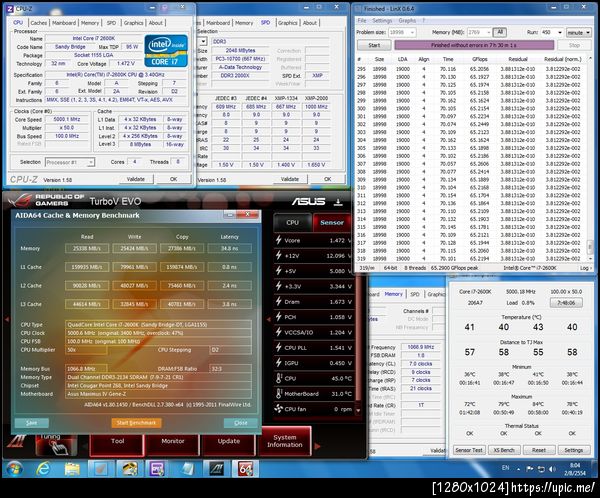The width and height of the screenshot is (600, 498).
Task: Open the Problem size dropdown in LinX
Action: tap(412, 33)
